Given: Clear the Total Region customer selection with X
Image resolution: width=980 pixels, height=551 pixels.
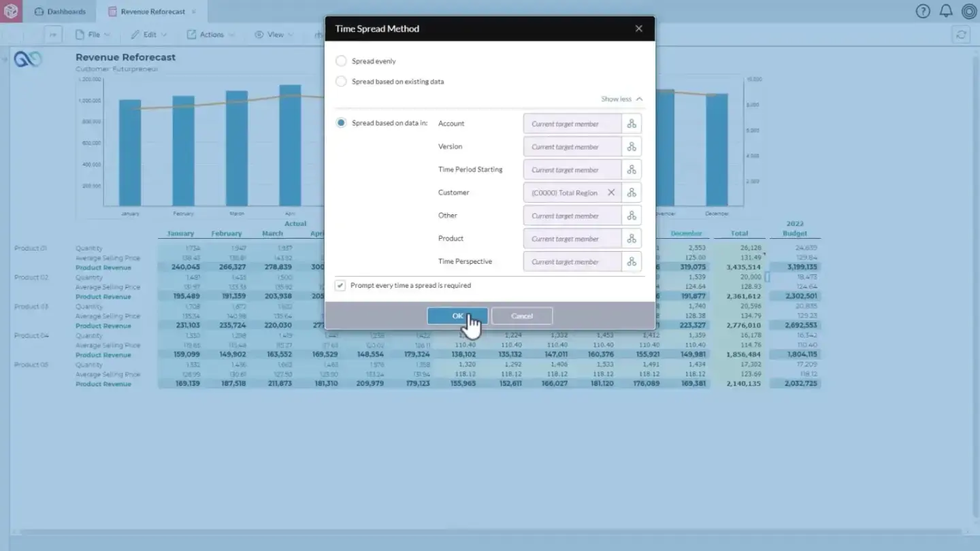Looking at the screenshot, I should click(x=610, y=193).
